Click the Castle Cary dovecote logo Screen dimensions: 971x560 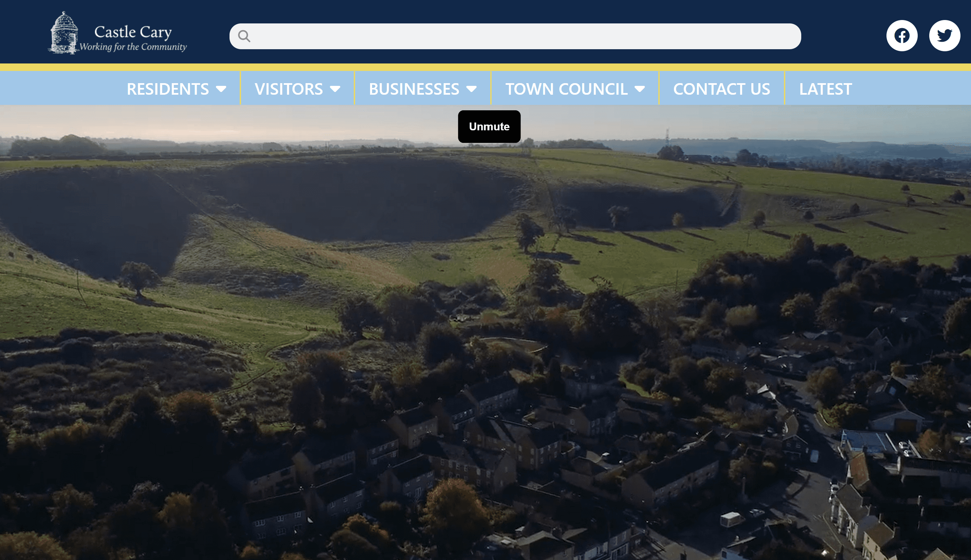pos(65,32)
